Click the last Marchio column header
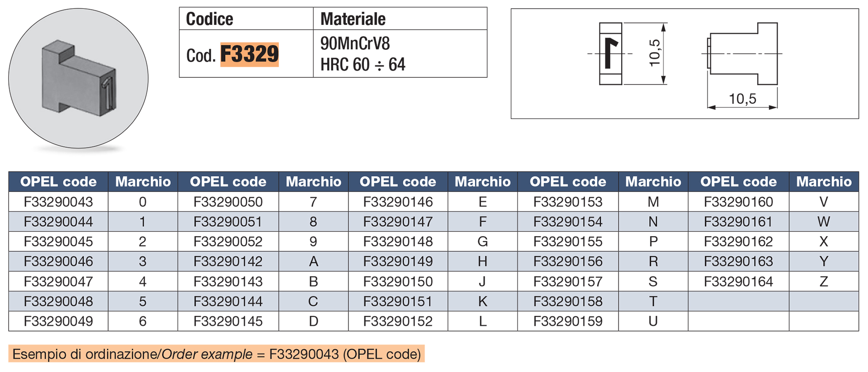Screen dimensions: 868x372 (824, 182)
